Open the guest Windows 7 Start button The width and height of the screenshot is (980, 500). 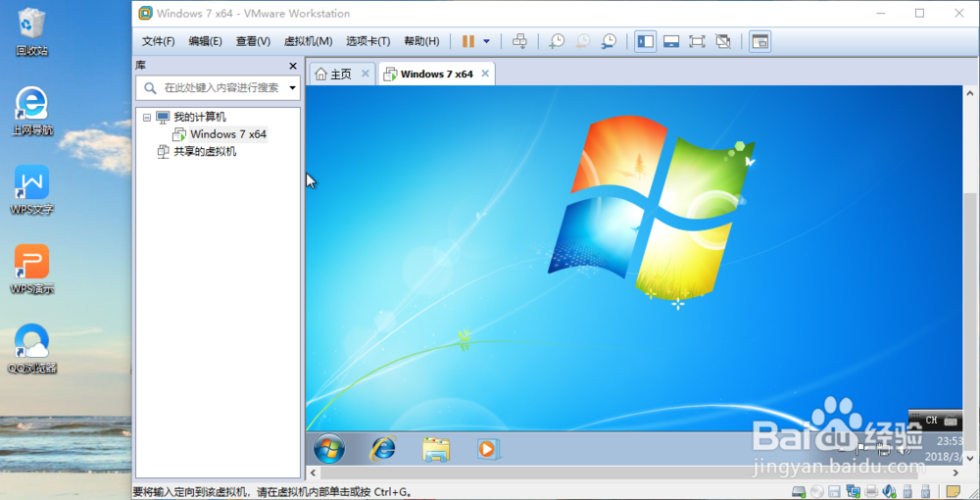click(x=329, y=448)
